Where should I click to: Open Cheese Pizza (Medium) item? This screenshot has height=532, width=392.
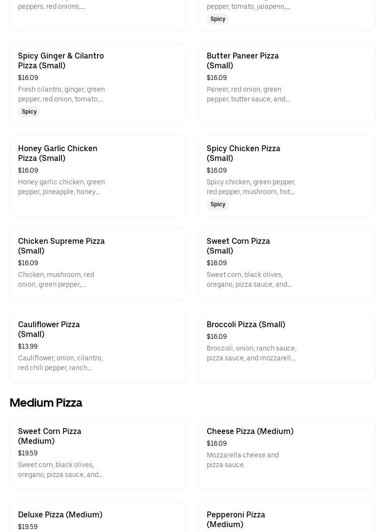(250, 431)
